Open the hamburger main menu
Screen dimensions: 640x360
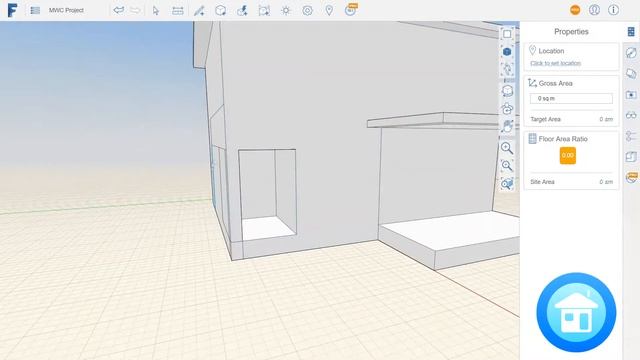coord(35,10)
